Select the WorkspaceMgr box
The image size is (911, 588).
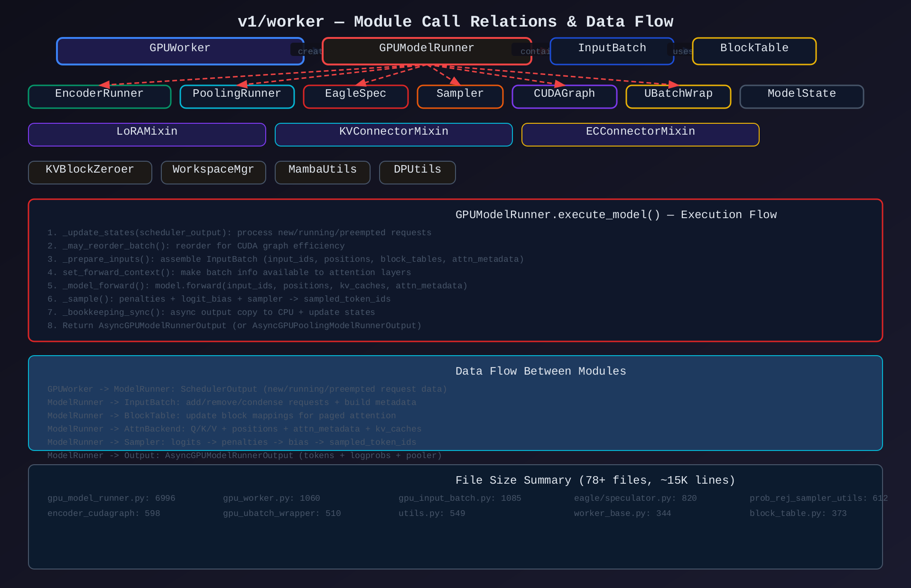[x=213, y=172]
